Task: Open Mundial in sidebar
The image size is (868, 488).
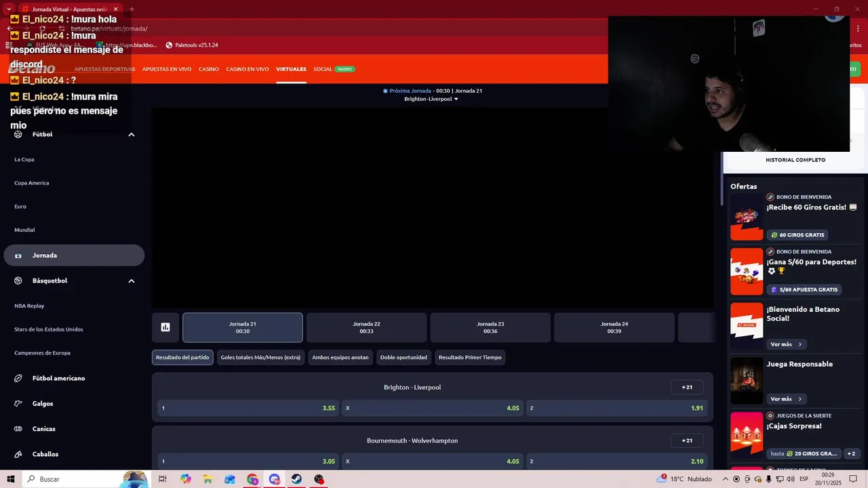Action: tap(24, 230)
